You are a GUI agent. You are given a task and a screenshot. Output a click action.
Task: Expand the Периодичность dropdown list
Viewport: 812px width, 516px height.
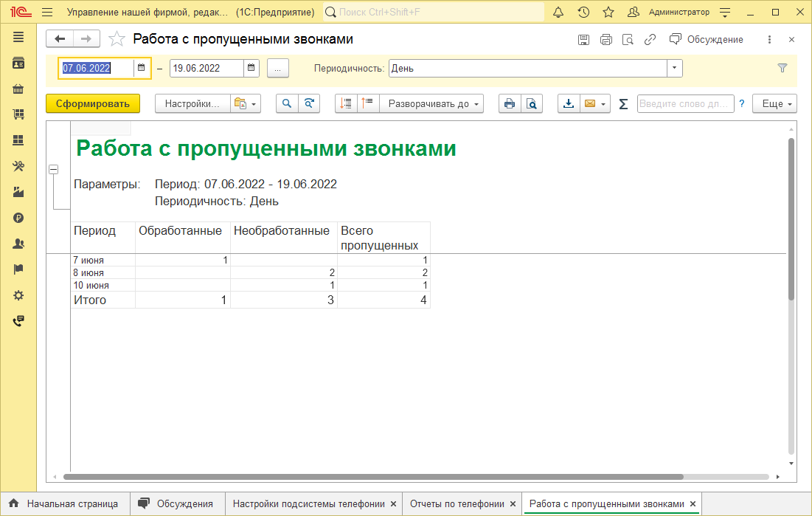[674, 68]
